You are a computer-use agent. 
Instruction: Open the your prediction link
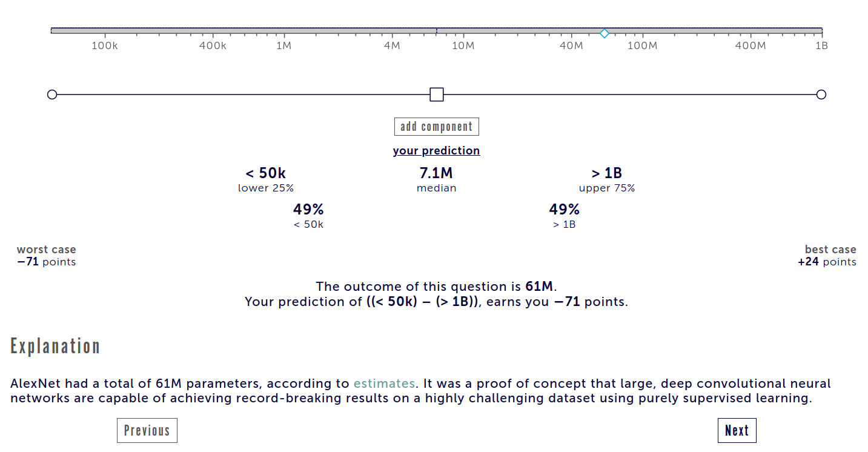tap(436, 150)
